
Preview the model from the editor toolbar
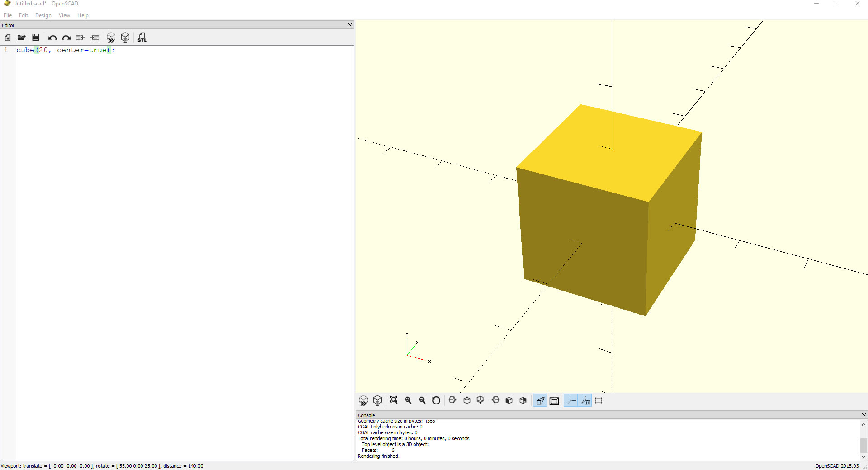click(x=111, y=38)
